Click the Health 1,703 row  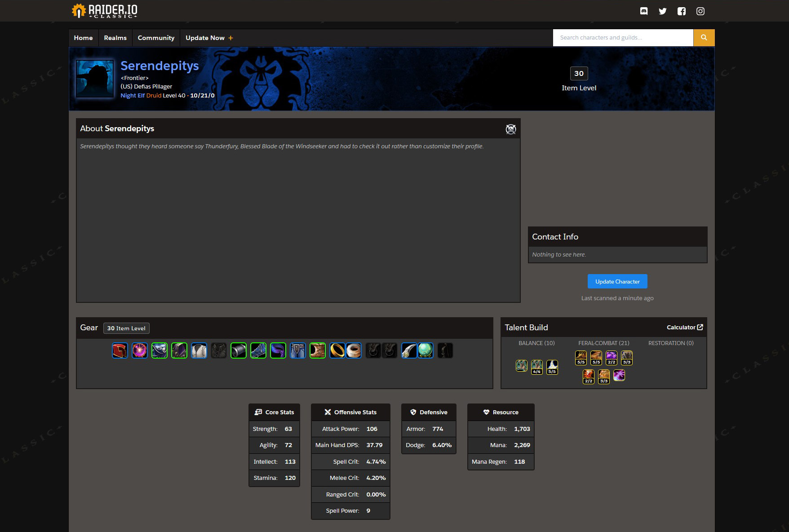click(501, 429)
